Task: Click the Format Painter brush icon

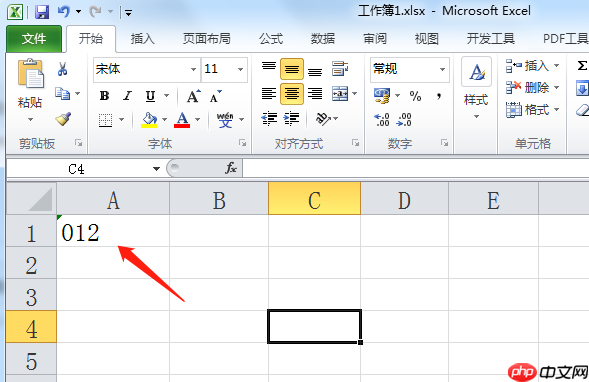Action: pyautogui.click(x=63, y=119)
